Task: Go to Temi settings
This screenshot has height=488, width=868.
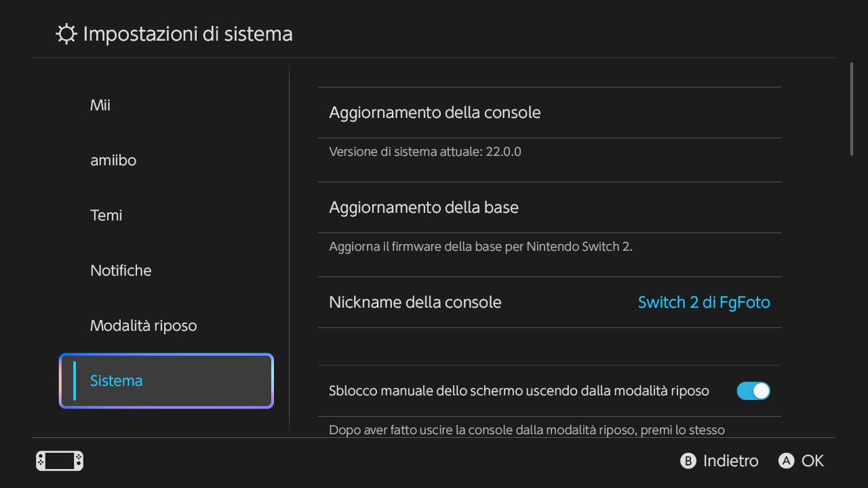Action: (106, 216)
